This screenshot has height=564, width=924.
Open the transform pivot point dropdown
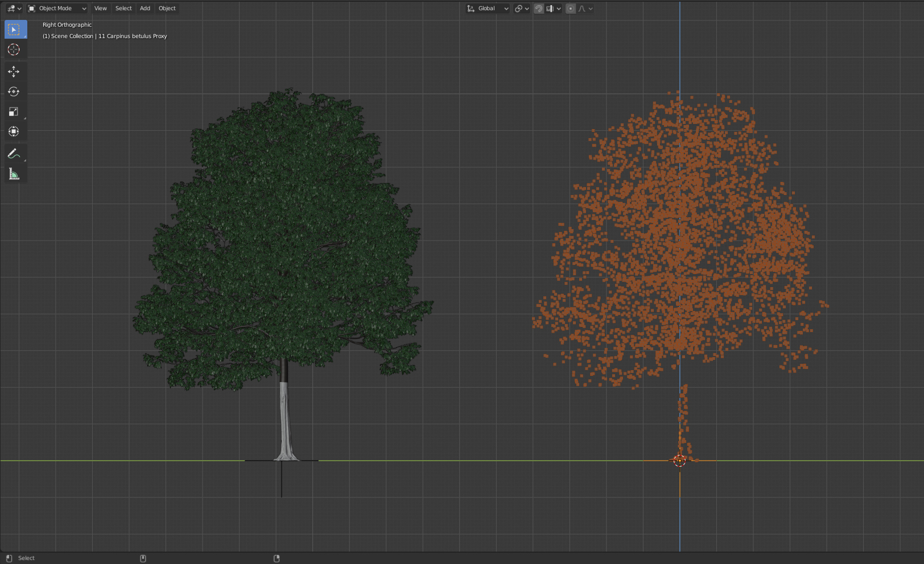point(522,9)
